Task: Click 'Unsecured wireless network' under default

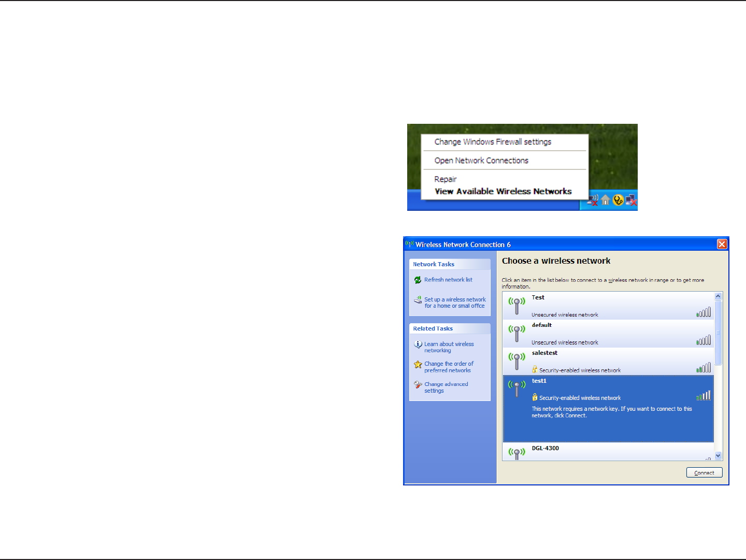Action: pos(565,342)
